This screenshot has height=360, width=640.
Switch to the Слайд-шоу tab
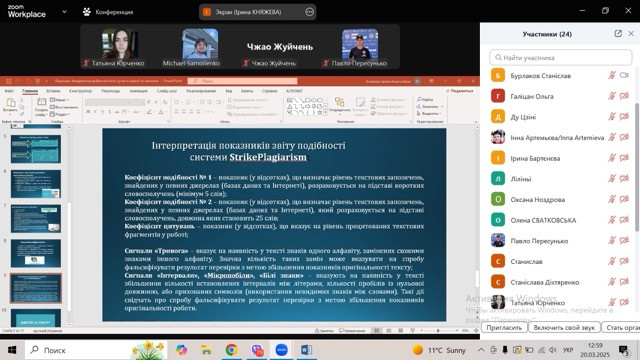167,91
